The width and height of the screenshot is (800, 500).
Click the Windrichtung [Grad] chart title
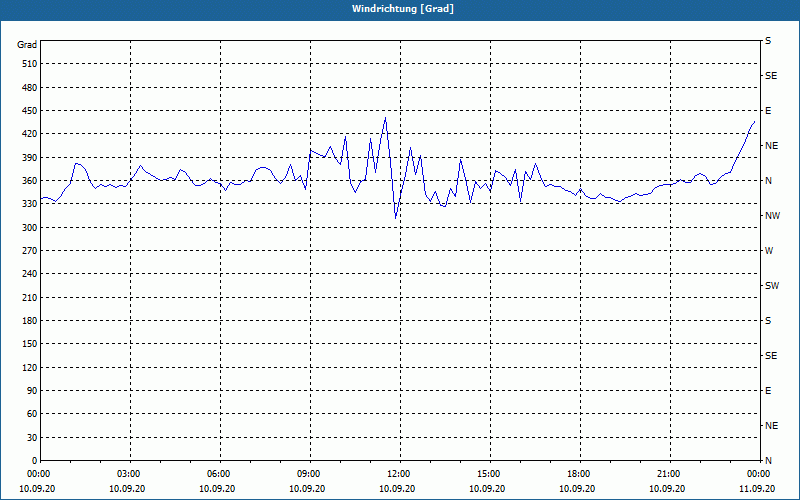pos(403,9)
